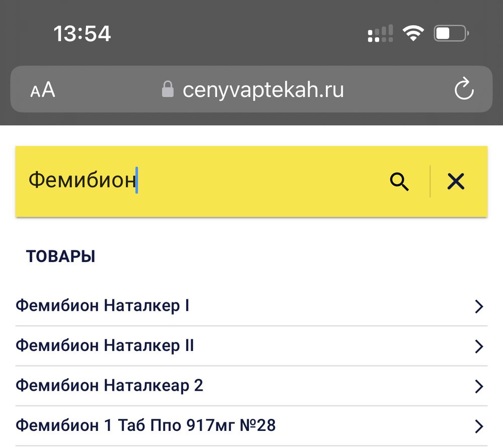Tap the clock in the status bar
Screen dimensions: 503x448
click(x=82, y=33)
